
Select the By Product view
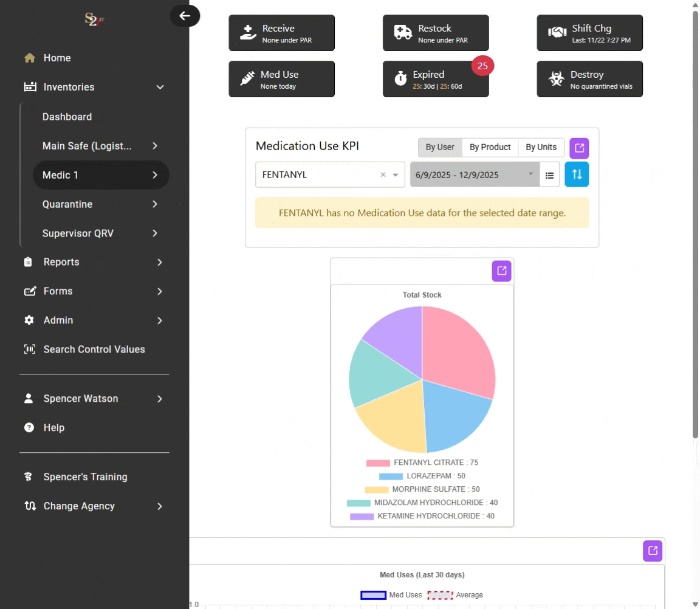490,146
